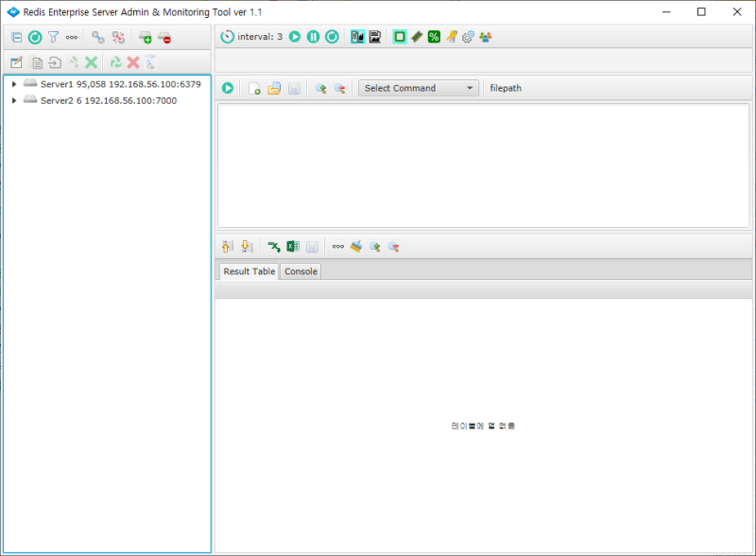
Task: Click the add server icon with green plus
Action: tap(145, 38)
